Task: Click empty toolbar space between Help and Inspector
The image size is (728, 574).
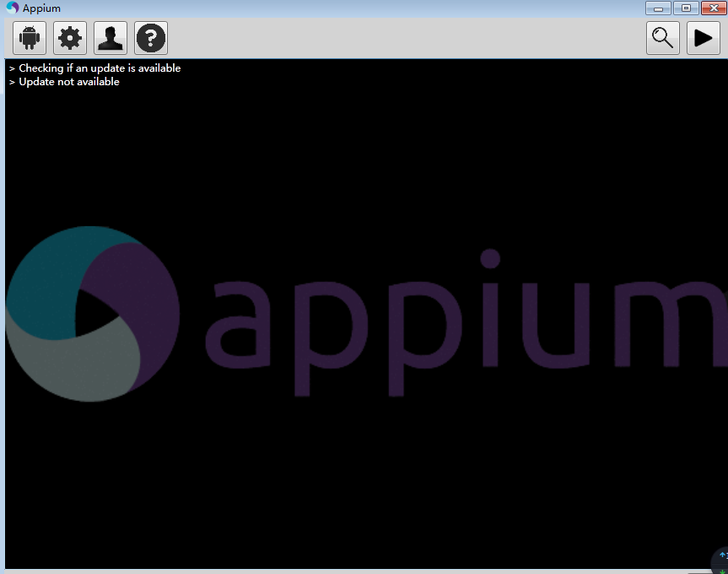Action: [x=405, y=38]
